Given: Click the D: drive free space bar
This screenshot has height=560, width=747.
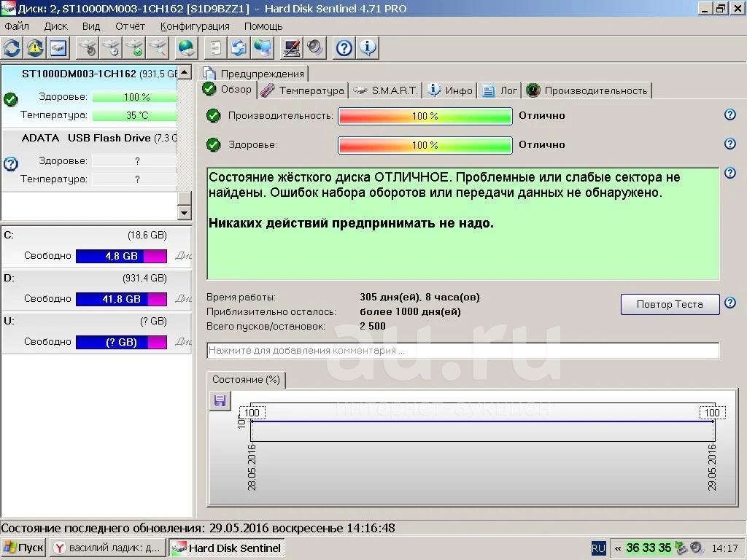Looking at the screenshot, I should coord(122,299).
